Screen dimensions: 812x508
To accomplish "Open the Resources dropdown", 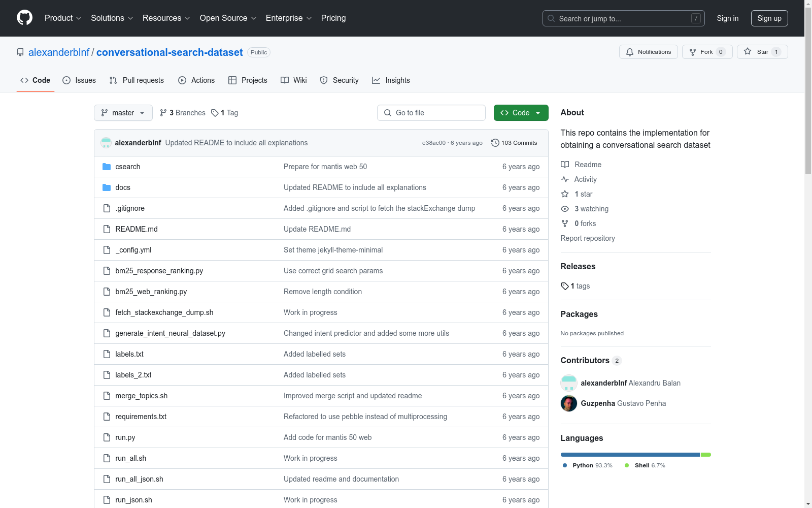I will (166, 18).
